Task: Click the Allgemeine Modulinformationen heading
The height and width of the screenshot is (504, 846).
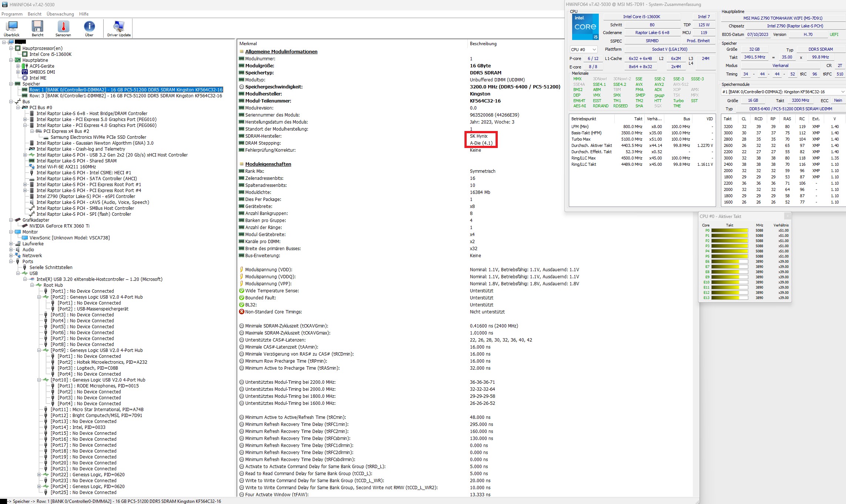Action: tap(281, 51)
